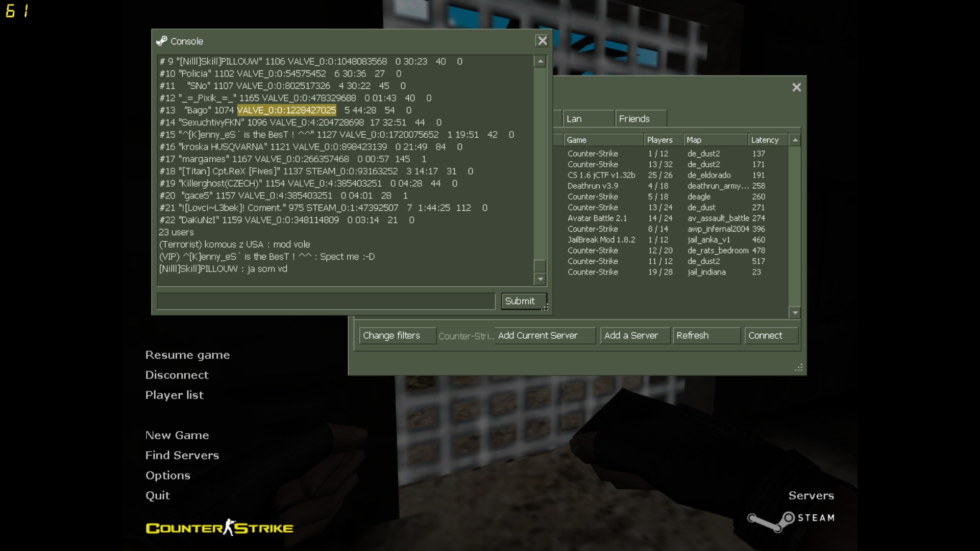980x551 pixels.
Task: Click Add Current Server button
Action: pos(545,335)
